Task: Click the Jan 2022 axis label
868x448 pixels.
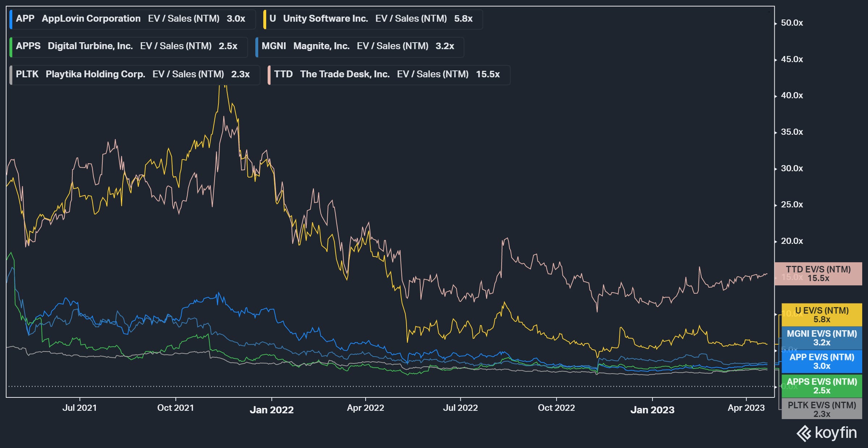Action: coord(272,410)
